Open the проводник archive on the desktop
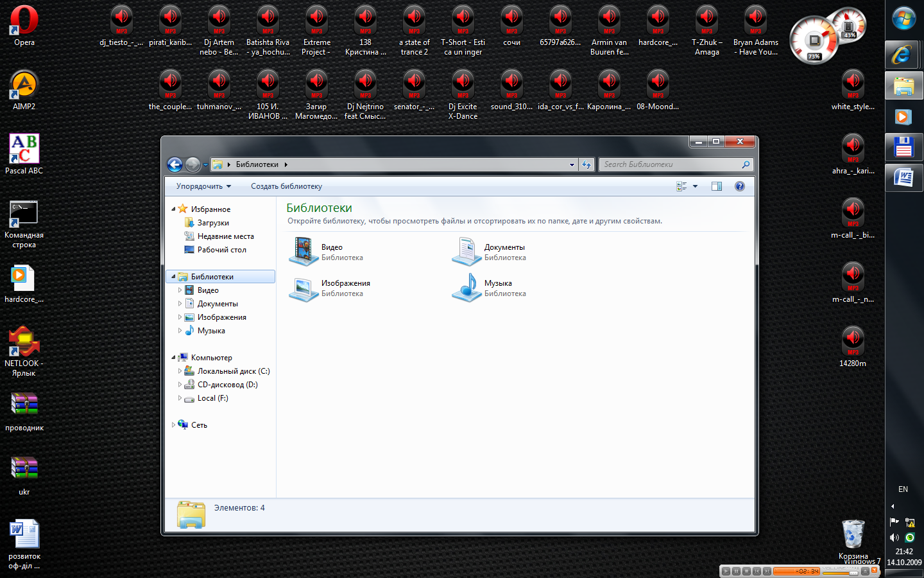This screenshot has width=924, height=578. 24,411
